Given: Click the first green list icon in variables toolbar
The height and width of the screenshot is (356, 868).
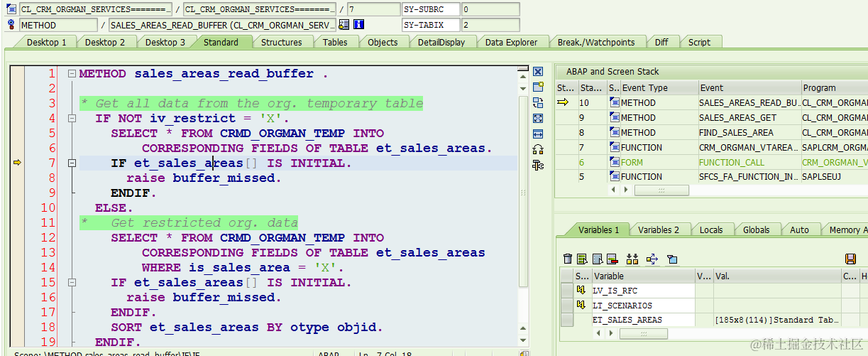Looking at the screenshot, I should pos(582,259).
